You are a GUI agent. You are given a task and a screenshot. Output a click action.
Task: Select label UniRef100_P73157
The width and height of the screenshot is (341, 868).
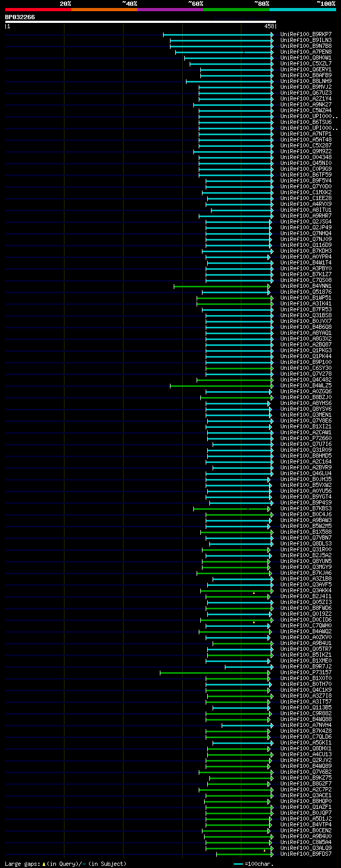click(x=306, y=672)
